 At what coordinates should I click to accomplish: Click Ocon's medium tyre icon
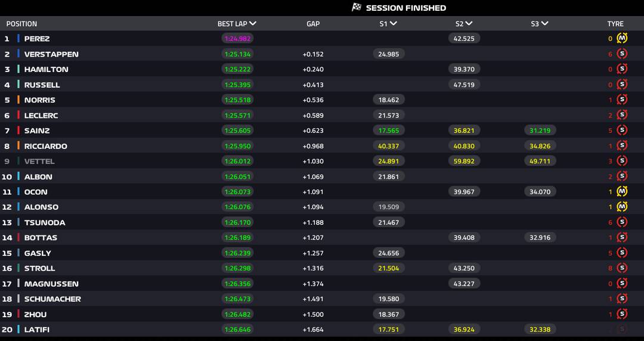(622, 191)
